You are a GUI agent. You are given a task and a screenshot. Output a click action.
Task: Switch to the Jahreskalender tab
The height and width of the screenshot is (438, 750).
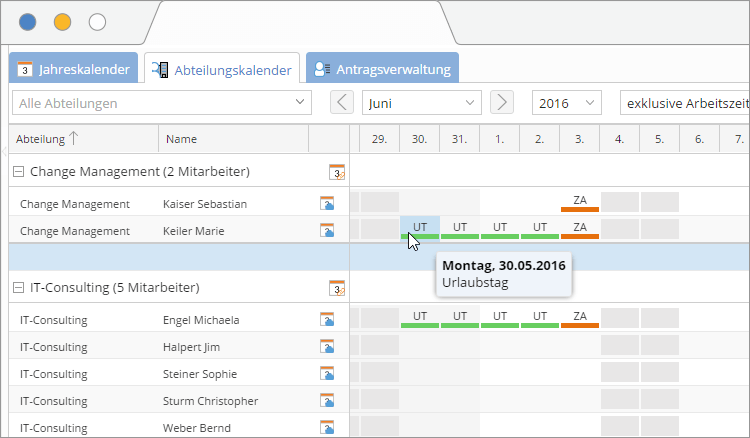click(x=74, y=70)
